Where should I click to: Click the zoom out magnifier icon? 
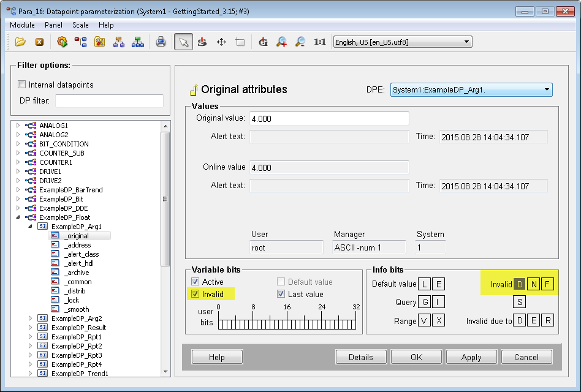300,42
